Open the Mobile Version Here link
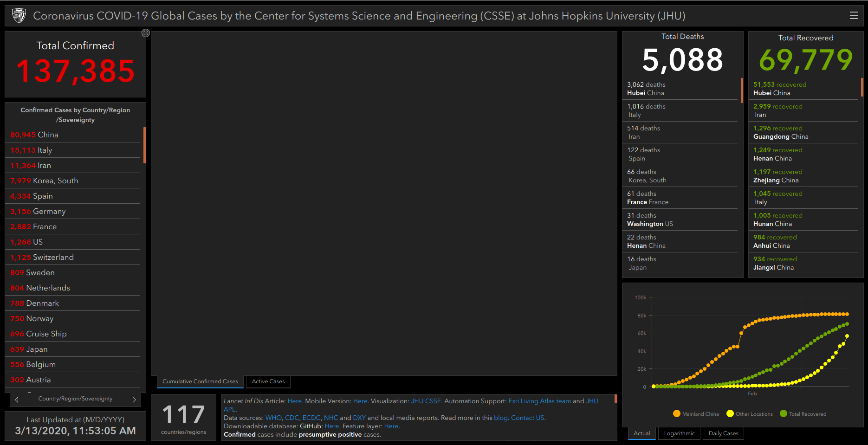The height and width of the screenshot is (445, 868). coord(360,401)
